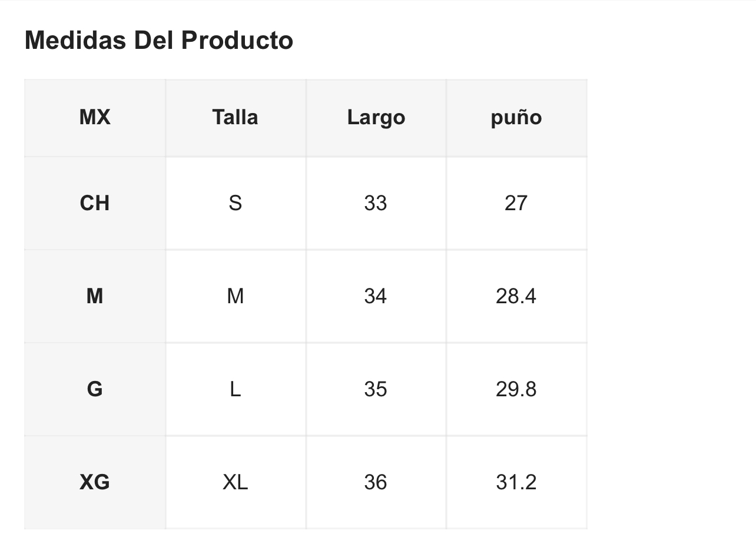Image resolution: width=756 pixels, height=537 pixels.
Task: Select the CH size row label
Action: click(x=95, y=203)
